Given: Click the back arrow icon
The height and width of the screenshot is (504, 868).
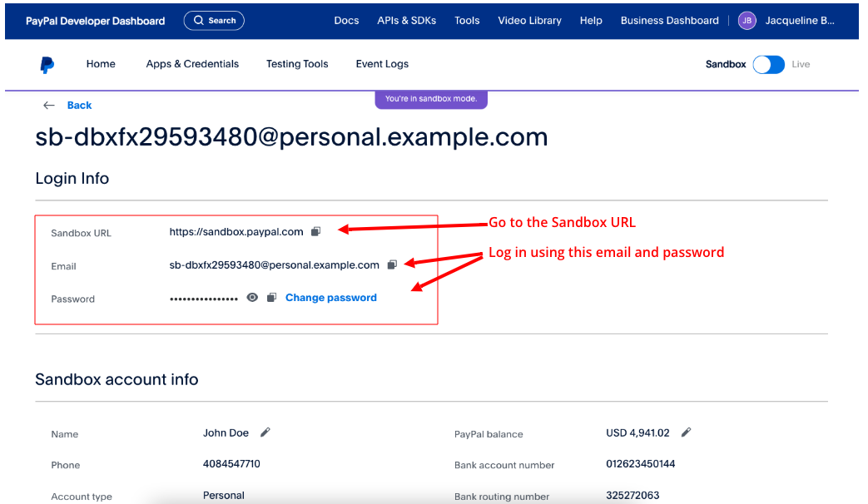Looking at the screenshot, I should (x=49, y=106).
